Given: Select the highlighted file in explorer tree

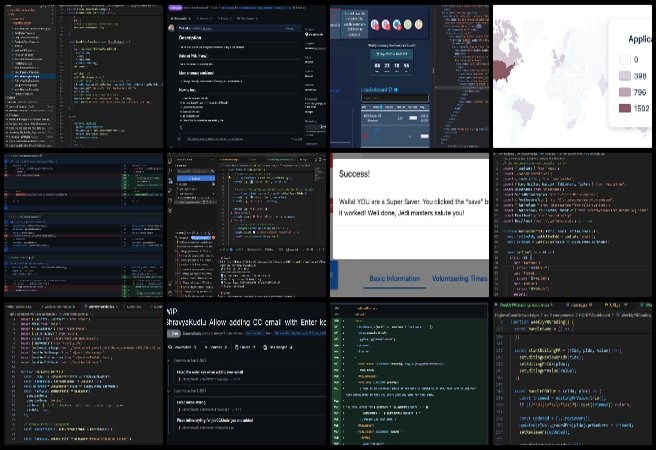Looking at the screenshot, I should point(30,75).
